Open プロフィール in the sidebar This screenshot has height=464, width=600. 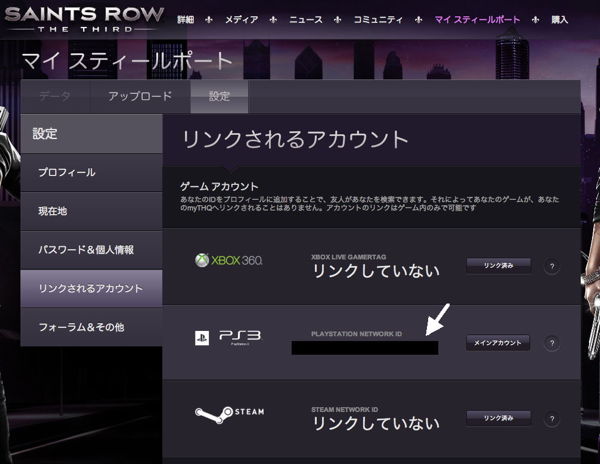coord(91,173)
